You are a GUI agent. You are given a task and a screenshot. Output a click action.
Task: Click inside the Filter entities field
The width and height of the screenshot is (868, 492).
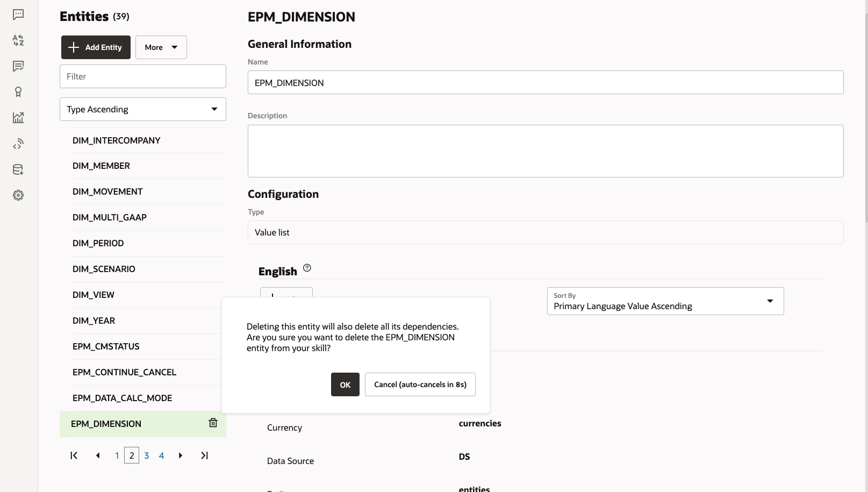[142, 76]
